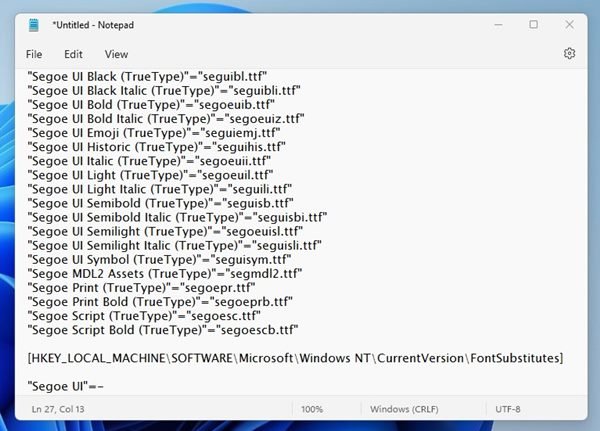
Task: Place cursor at end of "Segoe UI"=- line
Action: tap(104, 387)
